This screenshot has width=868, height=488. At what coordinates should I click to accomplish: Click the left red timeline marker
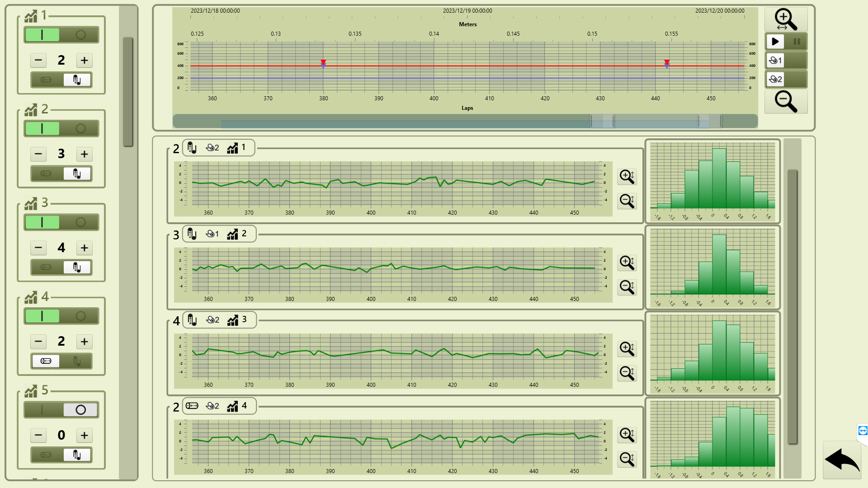[x=323, y=62]
